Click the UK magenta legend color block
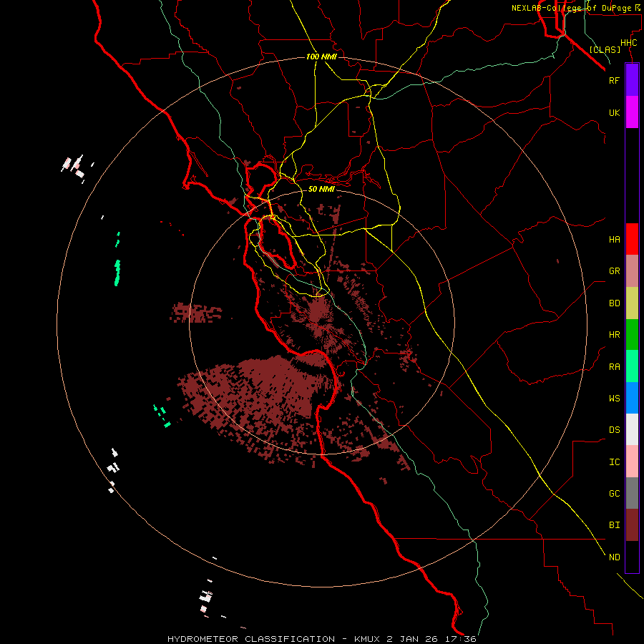This screenshot has height=644, width=644. [632, 112]
